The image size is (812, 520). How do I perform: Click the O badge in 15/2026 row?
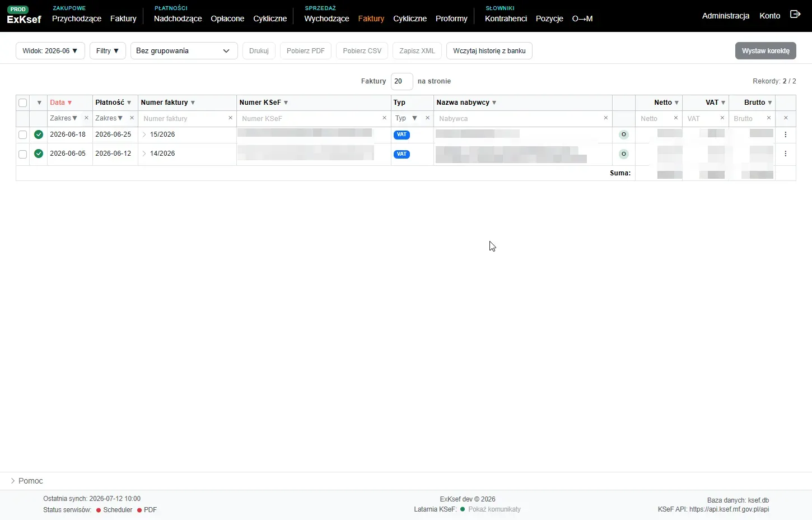[x=624, y=134]
